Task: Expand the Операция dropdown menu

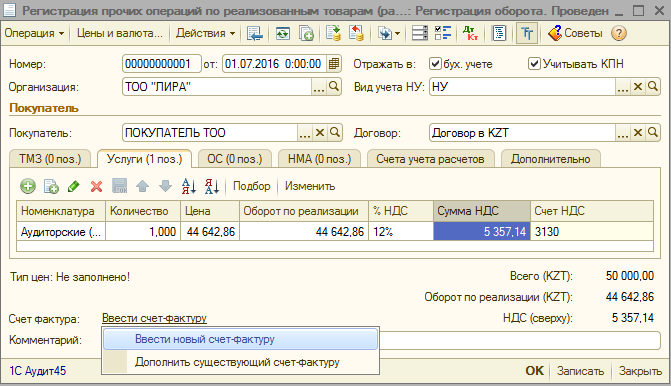Action: coord(35,33)
